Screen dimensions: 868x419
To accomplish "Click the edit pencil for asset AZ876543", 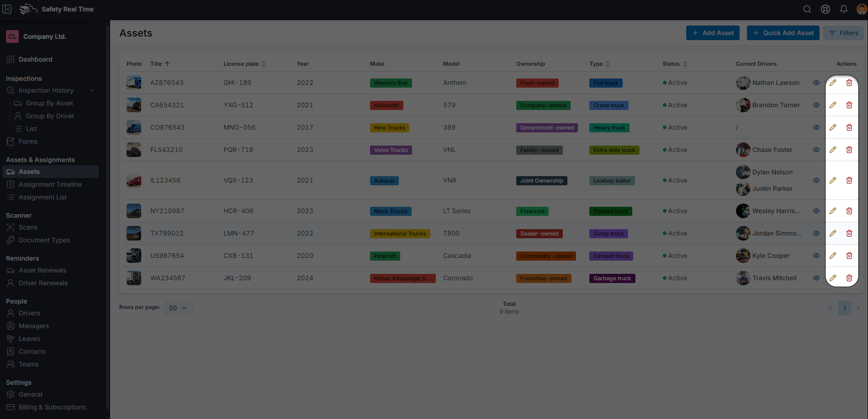I will click(833, 83).
